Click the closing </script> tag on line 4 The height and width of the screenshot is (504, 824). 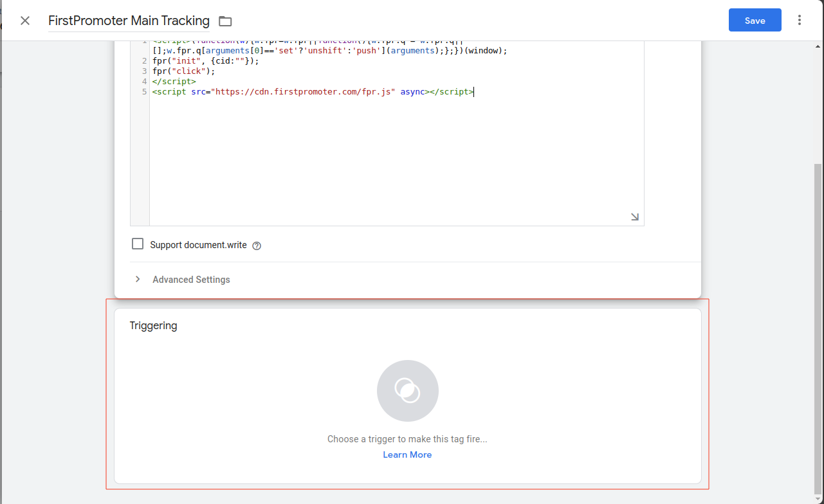point(174,82)
